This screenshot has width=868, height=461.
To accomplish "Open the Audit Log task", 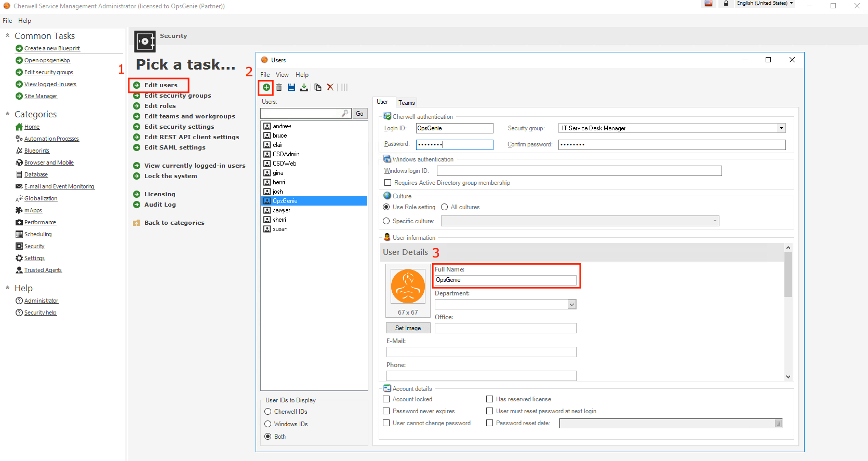I will point(160,205).
